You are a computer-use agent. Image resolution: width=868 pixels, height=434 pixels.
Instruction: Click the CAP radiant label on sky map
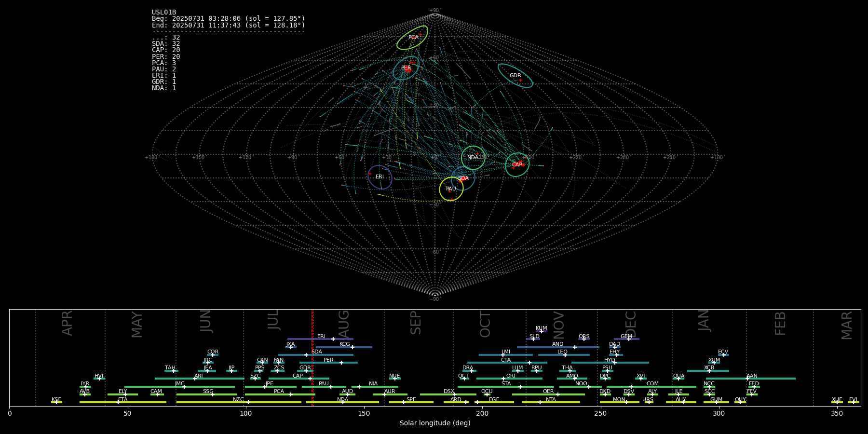pyautogui.click(x=517, y=165)
